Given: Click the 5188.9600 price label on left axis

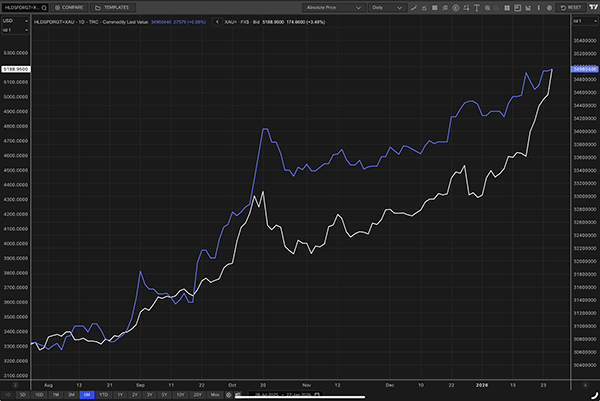Looking at the screenshot, I should 15,69.
